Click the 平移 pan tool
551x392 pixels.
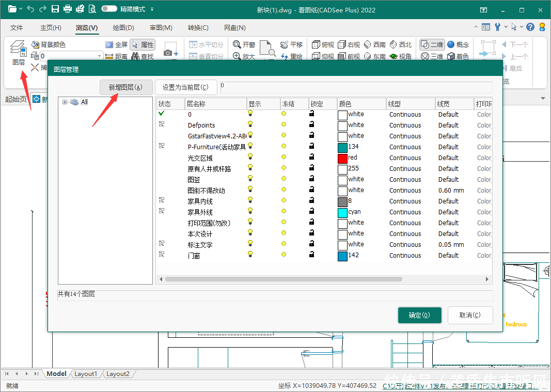[x=291, y=45]
